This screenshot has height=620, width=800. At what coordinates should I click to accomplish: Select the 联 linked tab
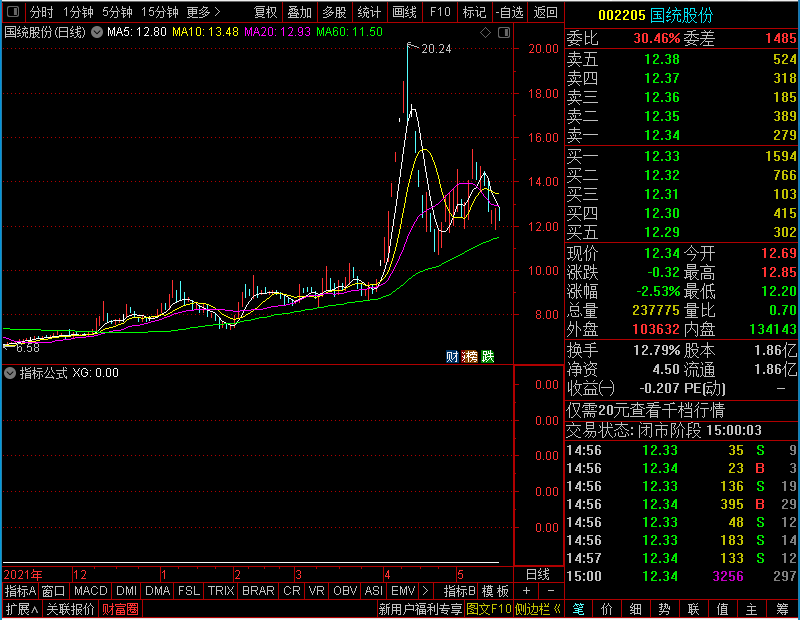[693, 609]
